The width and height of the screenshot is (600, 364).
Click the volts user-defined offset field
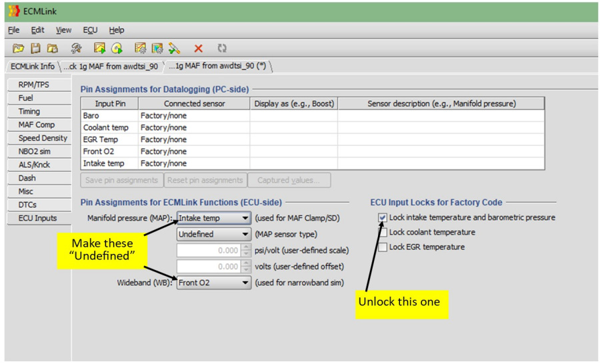tap(209, 267)
